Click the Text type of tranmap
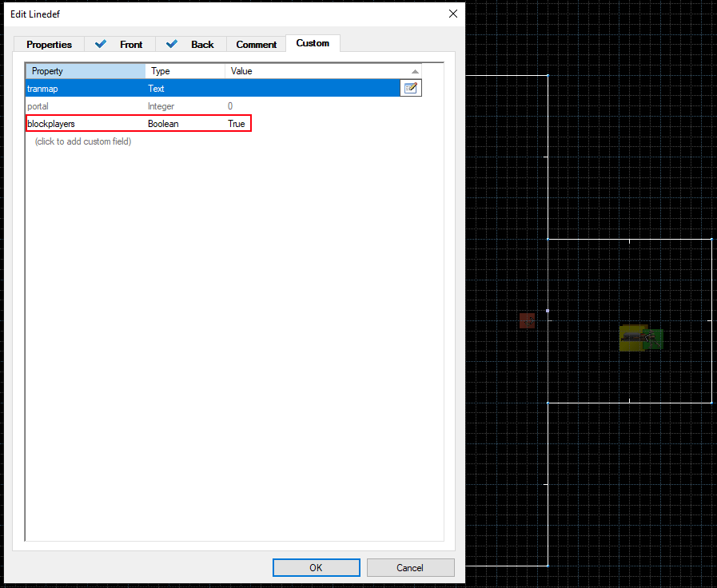 click(x=156, y=89)
